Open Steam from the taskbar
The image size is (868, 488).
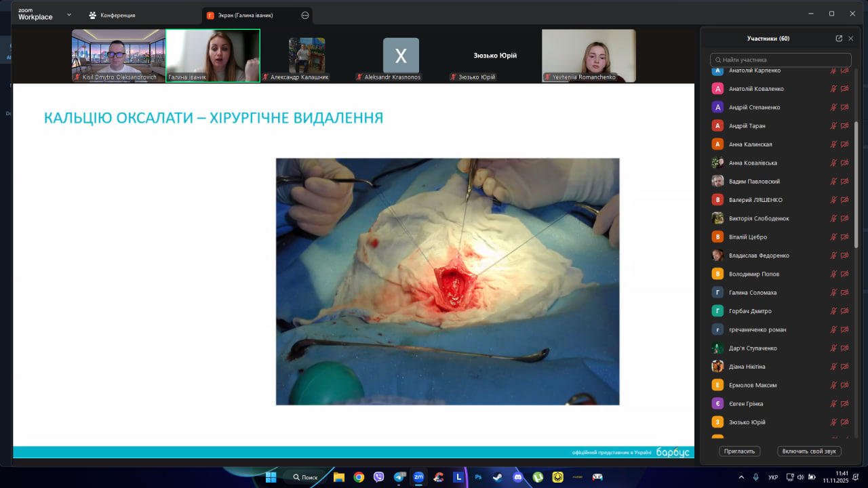(x=498, y=477)
